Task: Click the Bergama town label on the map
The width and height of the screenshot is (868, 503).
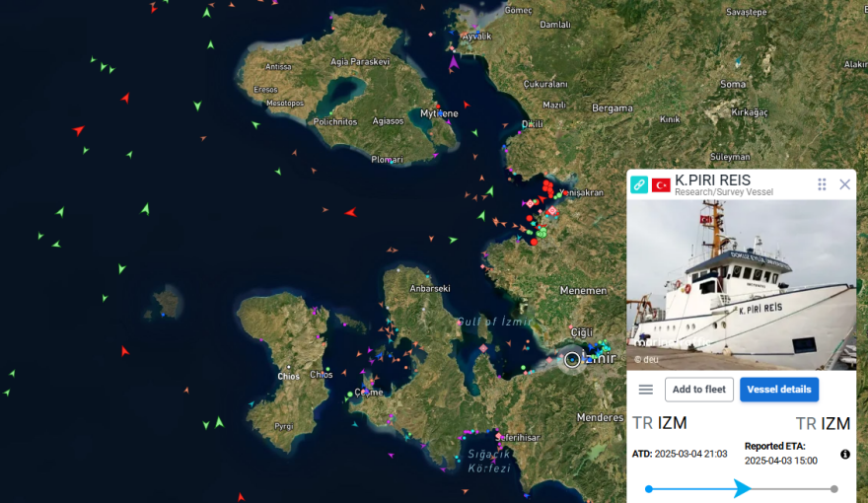Action: click(613, 108)
